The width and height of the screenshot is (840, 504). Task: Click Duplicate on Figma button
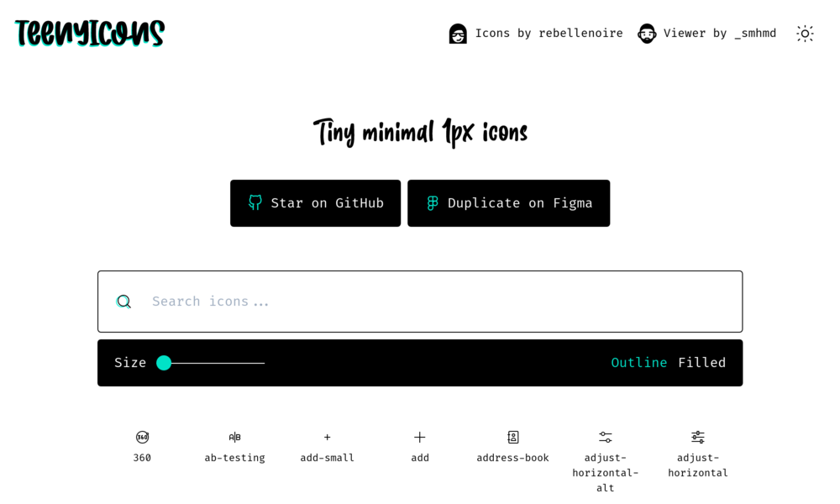[508, 203]
